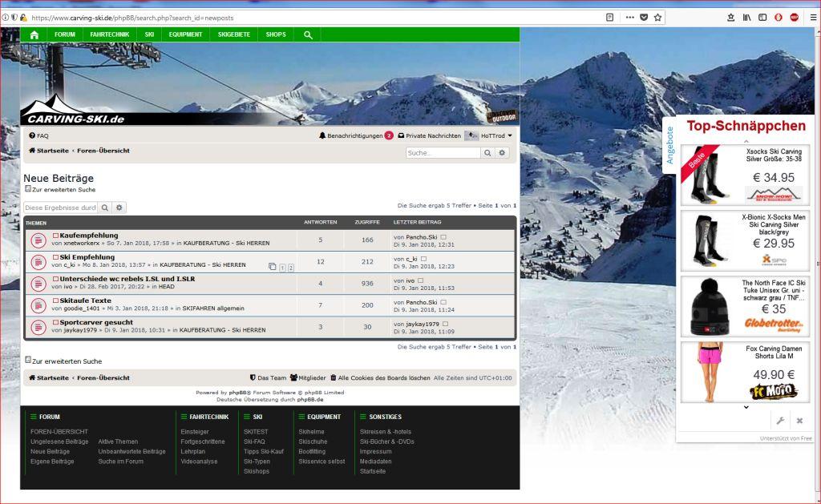Click 'Alle Cookies des Boards löschen' link
The height and width of the screenshot is (504, 821).
tap(383, 377)
